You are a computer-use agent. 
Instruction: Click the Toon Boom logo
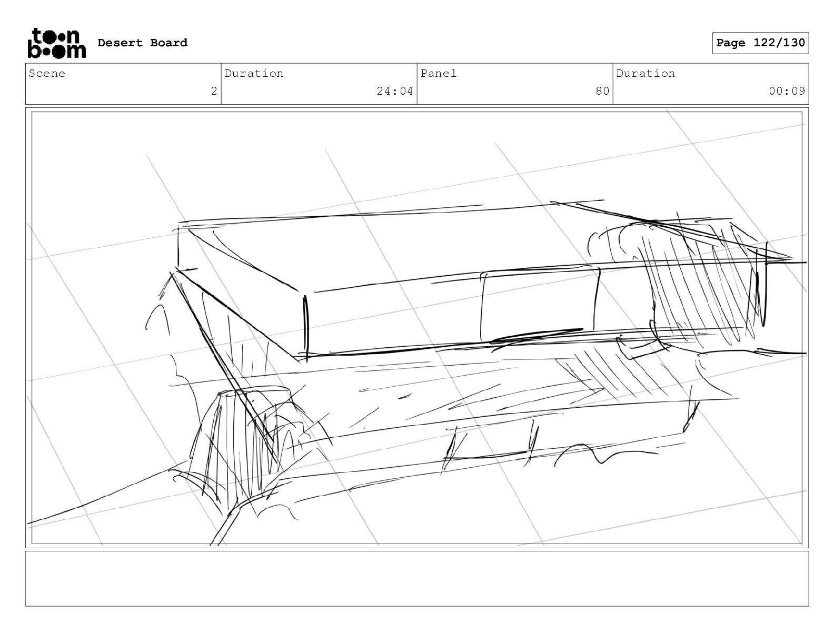pos(56,43)
